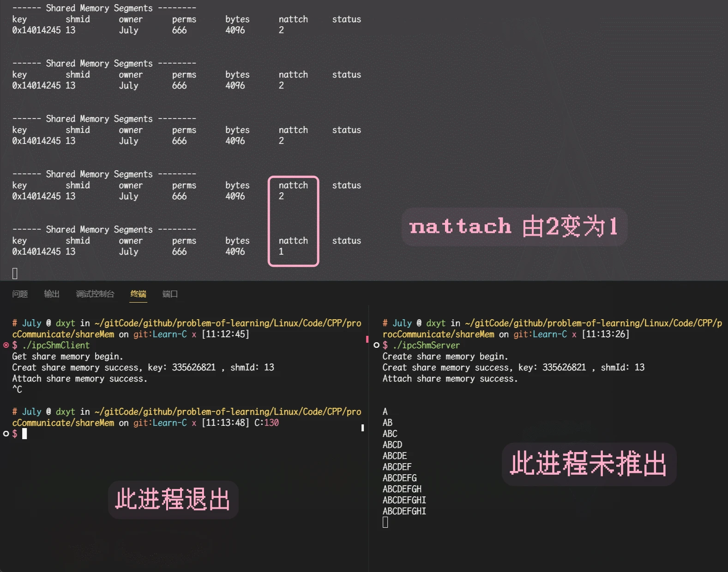
Task: Click the output line 'A' in server terminal
Action: pos(385,411)
